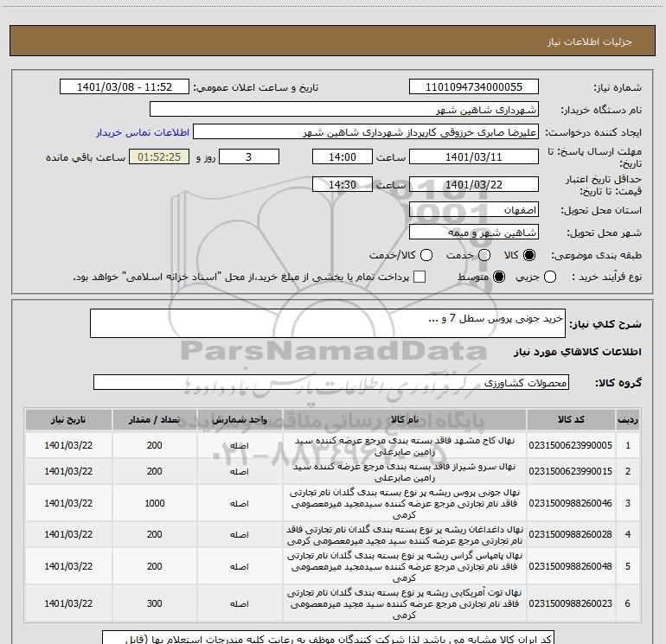This screenshot has height=644, width=666.
Task: Click the نهال داغداغان item name
Action: (x=405, y=535)
